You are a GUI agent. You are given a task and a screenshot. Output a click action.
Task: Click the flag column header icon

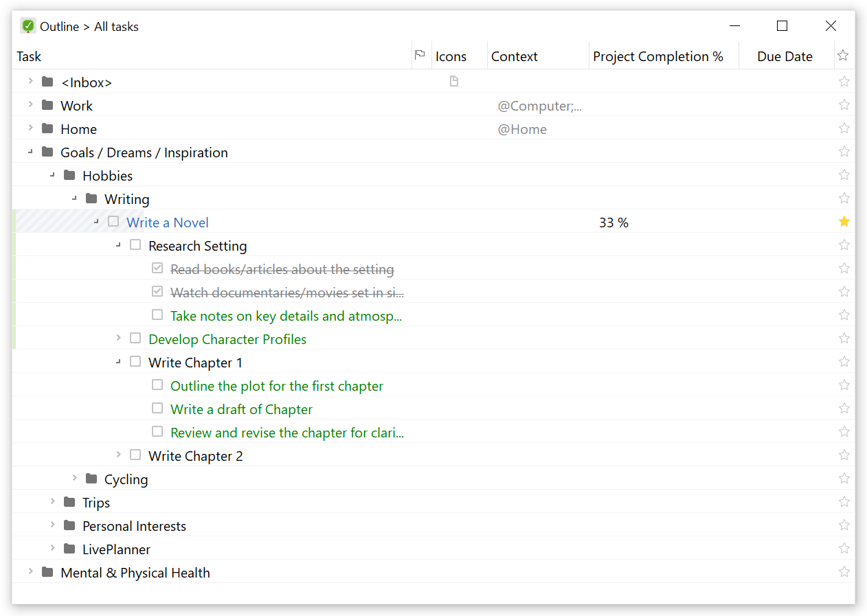pyautogui.click(x=420, y=55)
